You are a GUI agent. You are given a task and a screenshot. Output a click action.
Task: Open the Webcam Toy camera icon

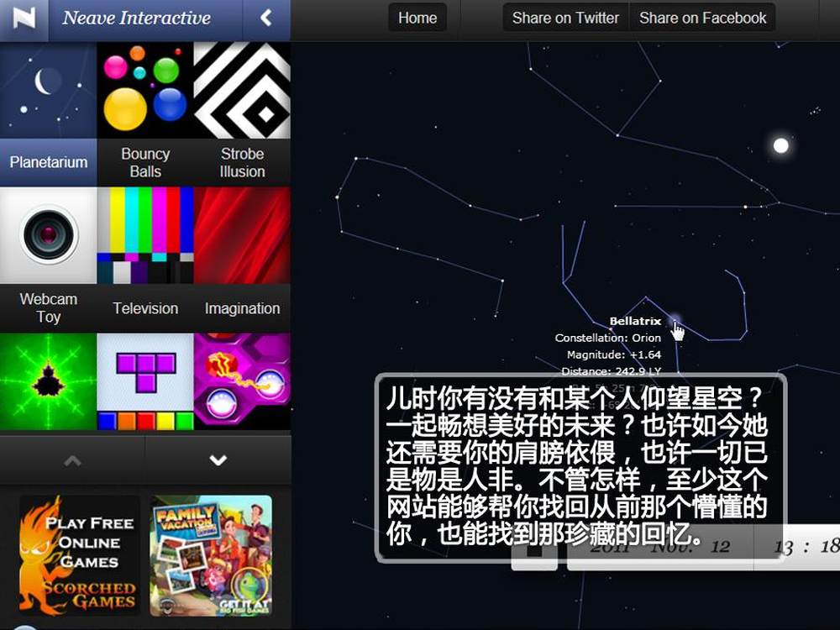(48, 235)
